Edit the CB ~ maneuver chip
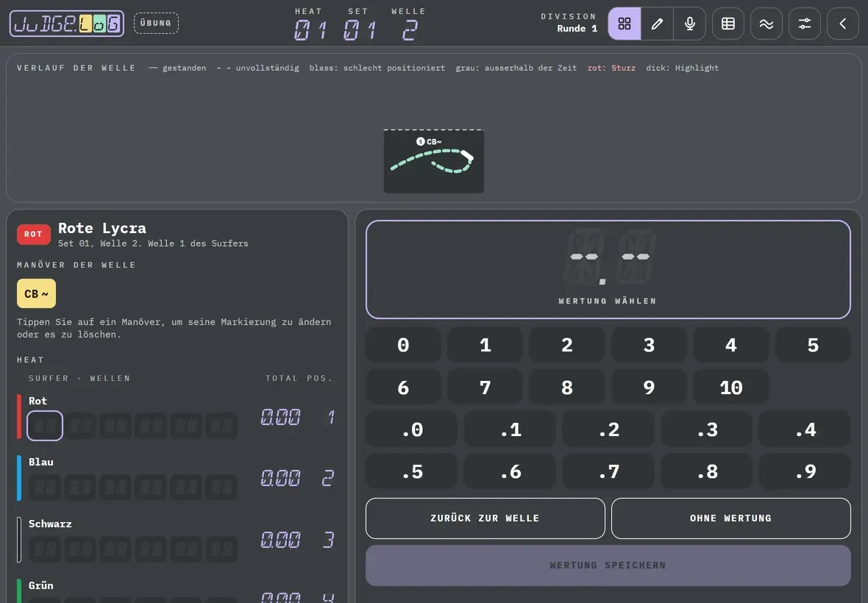 (37, 293)
